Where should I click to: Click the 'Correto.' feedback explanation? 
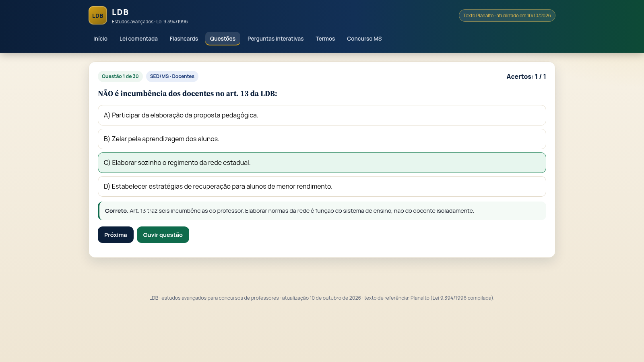click(322, 211)
